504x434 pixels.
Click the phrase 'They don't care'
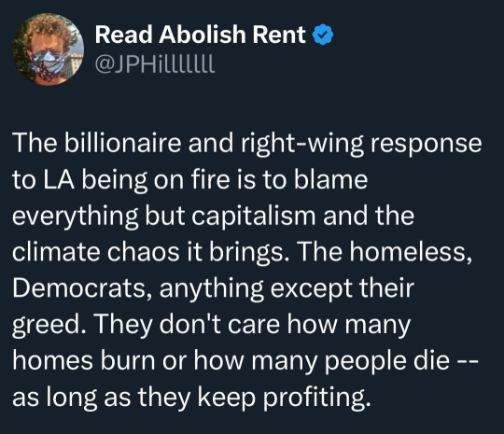187,325
